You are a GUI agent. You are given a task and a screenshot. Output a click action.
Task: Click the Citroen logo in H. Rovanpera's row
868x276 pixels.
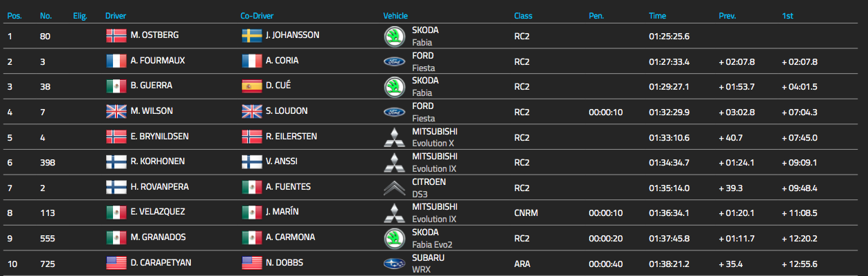click(x=394, y=188)
